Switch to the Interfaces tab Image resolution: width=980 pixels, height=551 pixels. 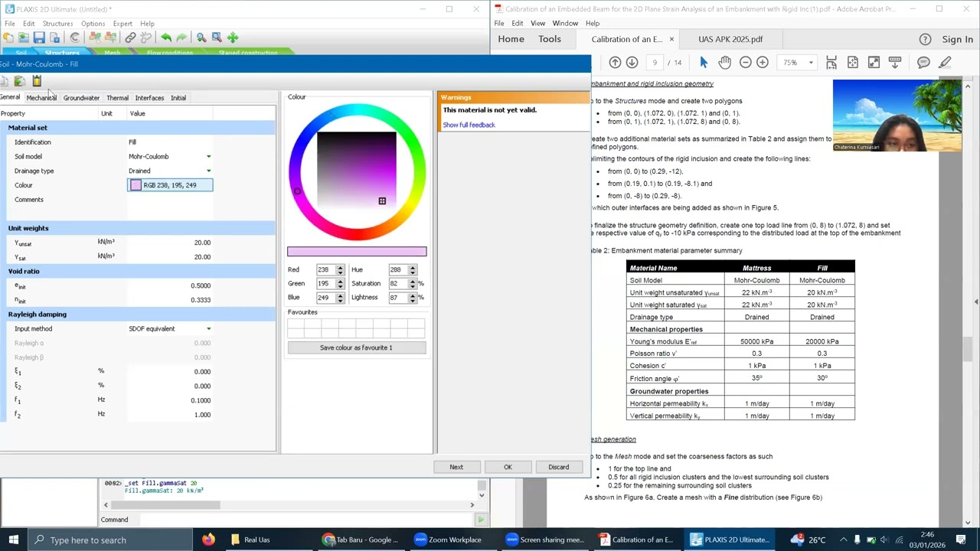[x=149, y=98]
